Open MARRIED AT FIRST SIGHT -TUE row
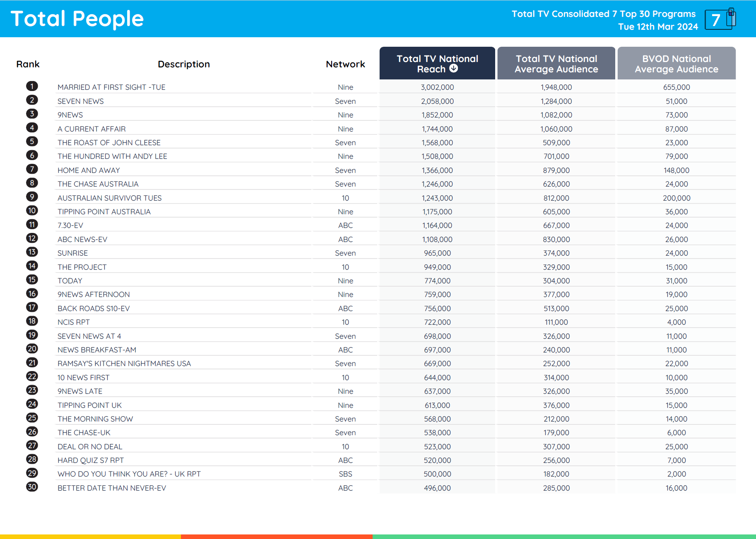Screen dimensions: 756x539 point(111,87)
